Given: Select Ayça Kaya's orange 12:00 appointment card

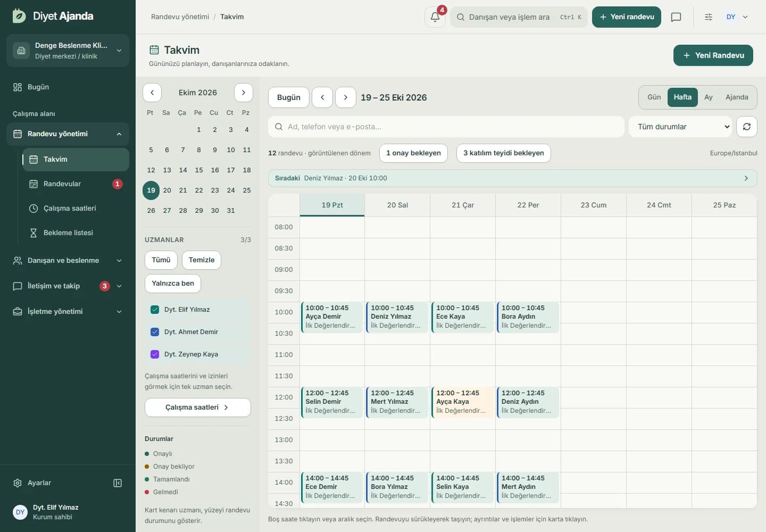Looking at the screenshot, I should click(462, 403).
